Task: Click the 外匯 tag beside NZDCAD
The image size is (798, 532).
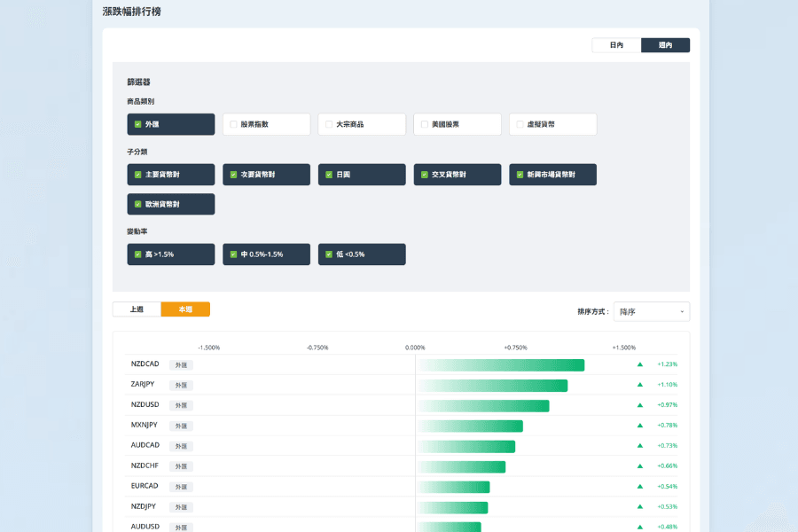Action: pos(181,365)
